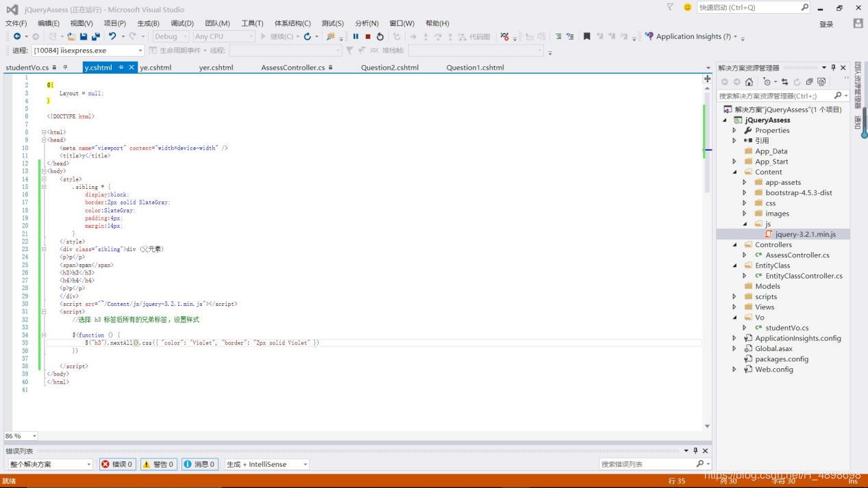Collapse the Controllers folder node
Viewport: 868px width, 488px height.
(734, 244)
